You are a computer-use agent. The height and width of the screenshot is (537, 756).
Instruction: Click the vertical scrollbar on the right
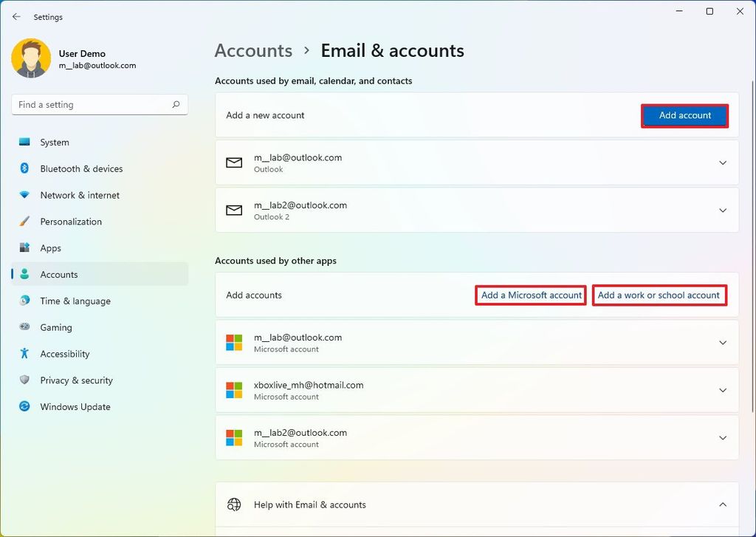click(x=752, y=246)
